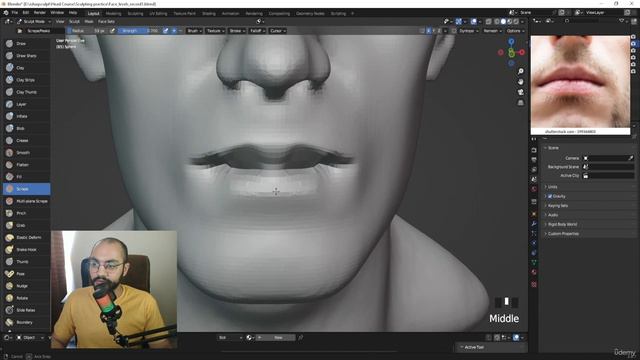Select the Clay Strips brush
The image size is (640, 360).
tap(27, 80)
